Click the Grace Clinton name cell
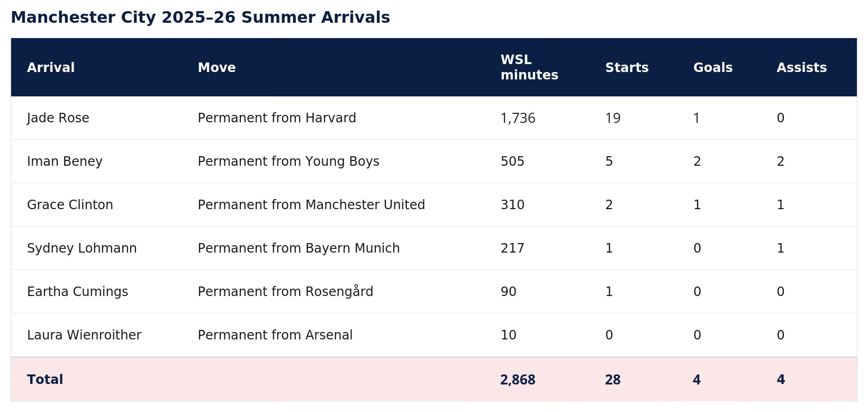 pos(70,205)
